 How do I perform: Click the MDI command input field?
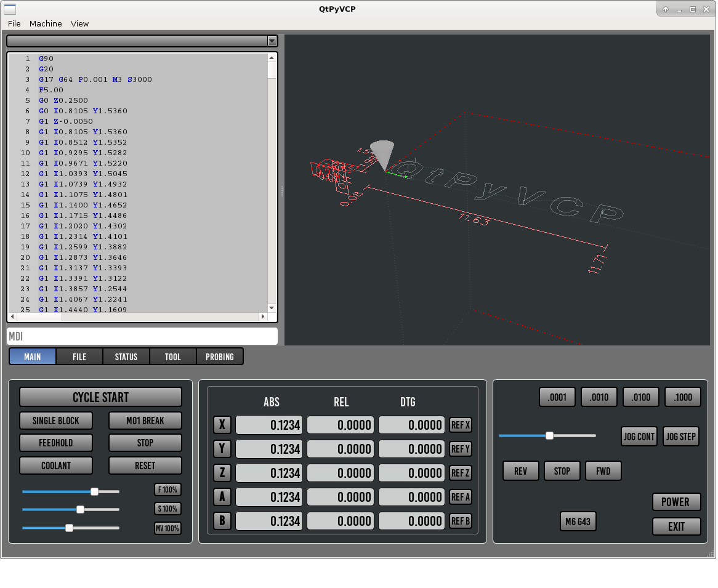pyautogui.click(x=142, y=337)
